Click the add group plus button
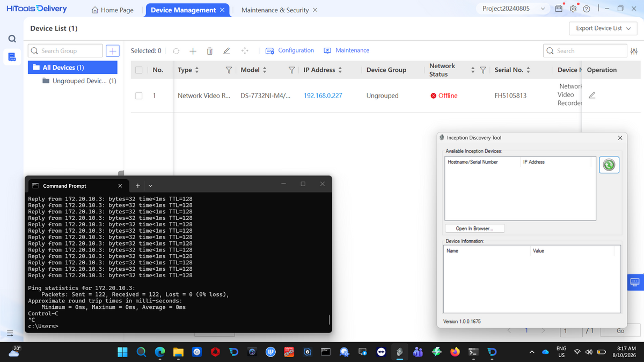 coord(112,51)
